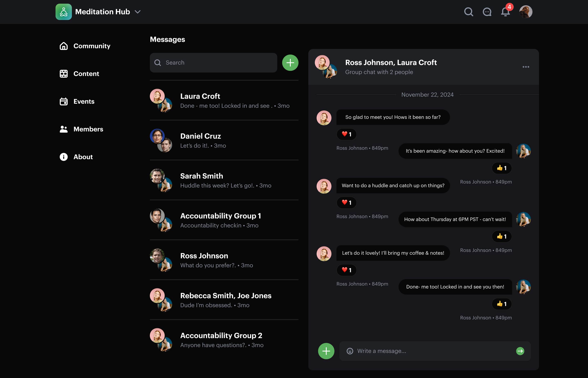Viewport: 588px width, 378px height.
Task: Toggle the heart reaction on Laura's first message
Action: tap(346, 134)
